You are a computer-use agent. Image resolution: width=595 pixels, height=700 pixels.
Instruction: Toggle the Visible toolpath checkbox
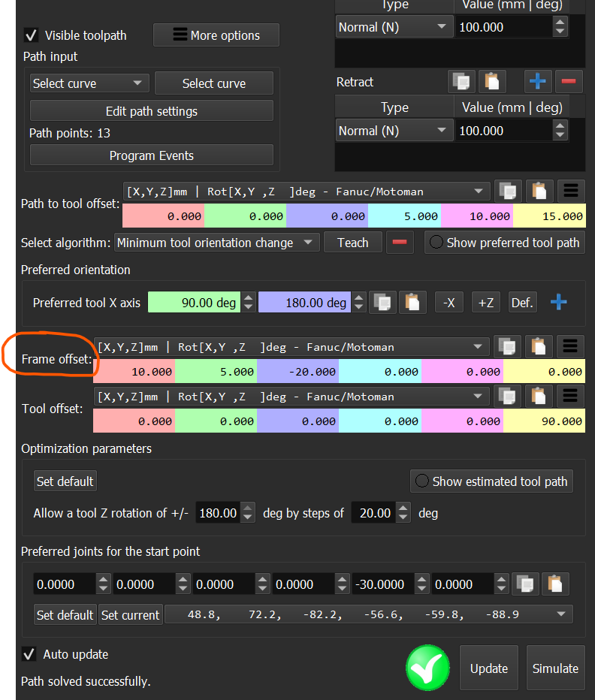32,35
